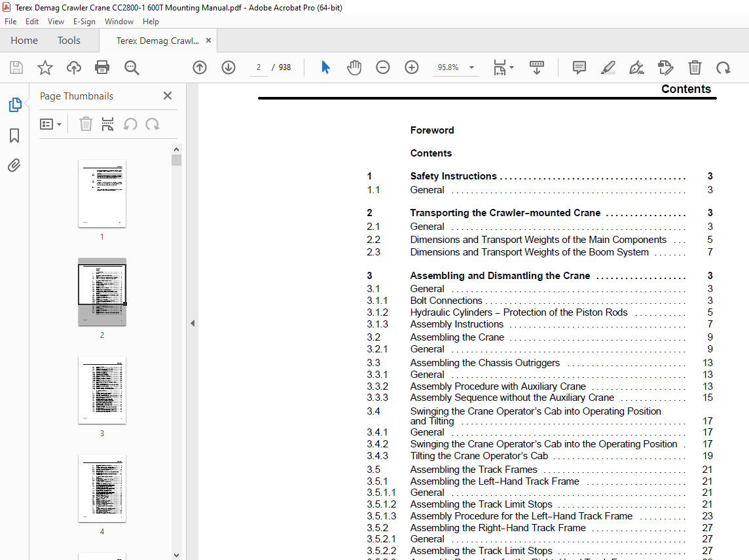This screenshot has height=560, width=749.
Task: Click 'Dimensions and Transport Weights of the Boom System'
Action: 529,252
